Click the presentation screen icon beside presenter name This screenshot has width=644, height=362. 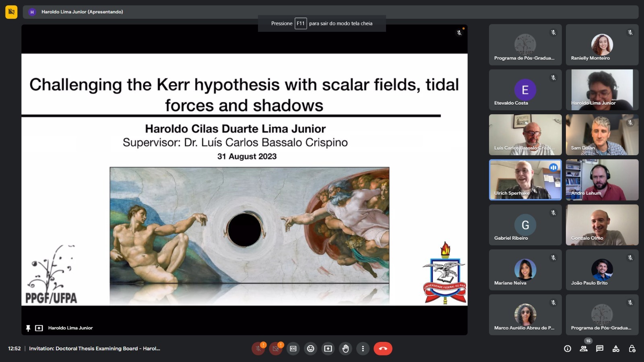click(x=39, y=328)
